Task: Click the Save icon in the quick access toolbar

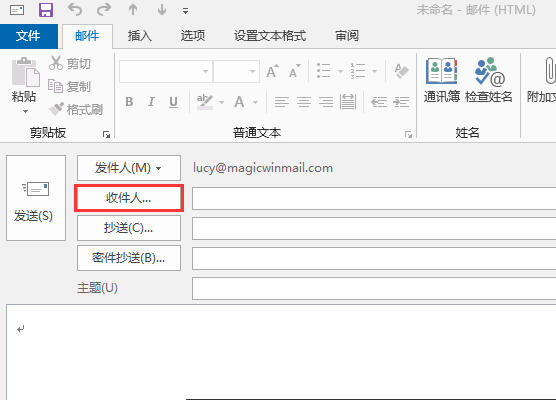Action: 46,10
